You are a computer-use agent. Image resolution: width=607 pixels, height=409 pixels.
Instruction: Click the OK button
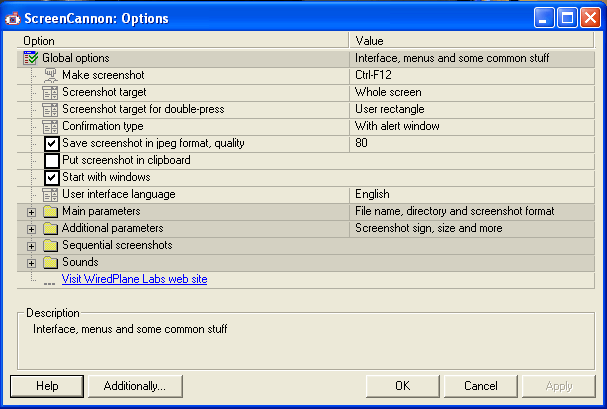pyautogui.click(x=403, y=386)
